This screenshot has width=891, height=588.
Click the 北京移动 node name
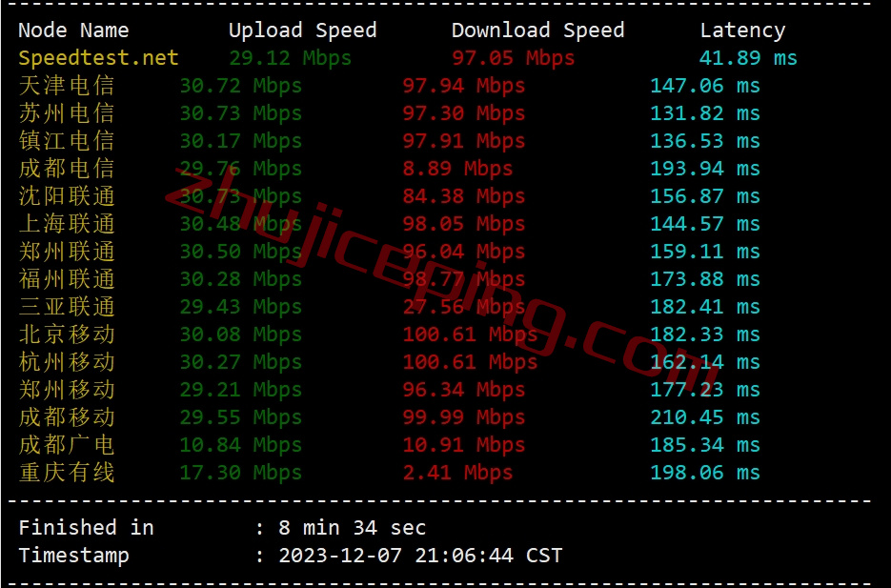point(67,335)
